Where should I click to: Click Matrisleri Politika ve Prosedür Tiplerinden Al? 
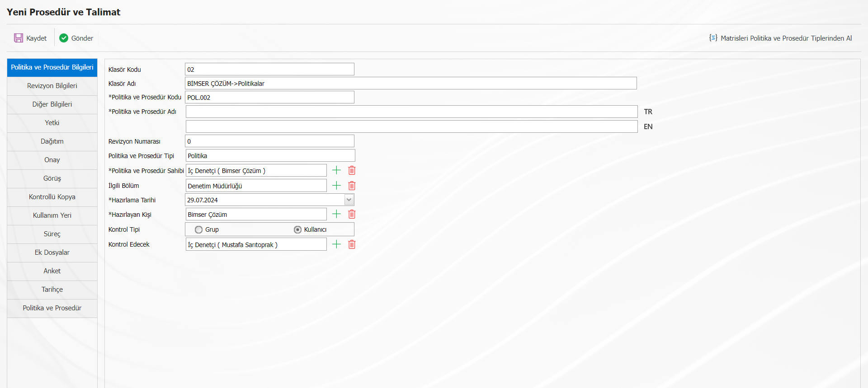[786, 38]
